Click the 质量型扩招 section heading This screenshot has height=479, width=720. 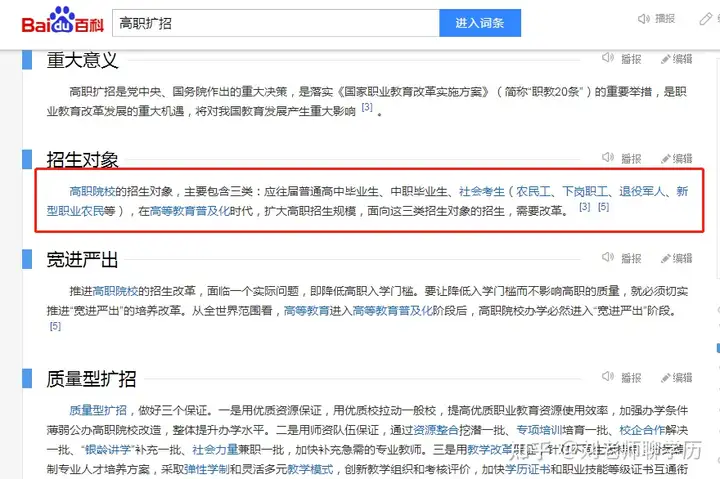(x=91, y=379)
